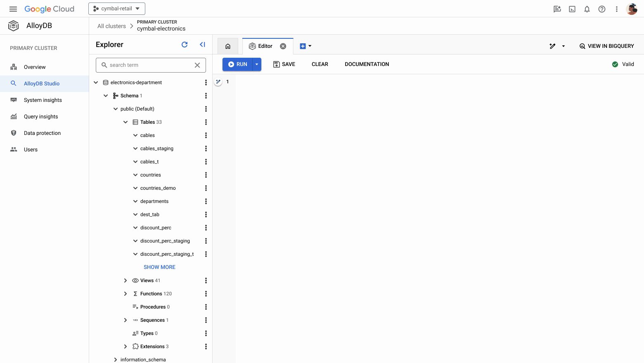The image size is (644, 363).
Task: Open more options for electronics-department
Action: coord(206,82)
